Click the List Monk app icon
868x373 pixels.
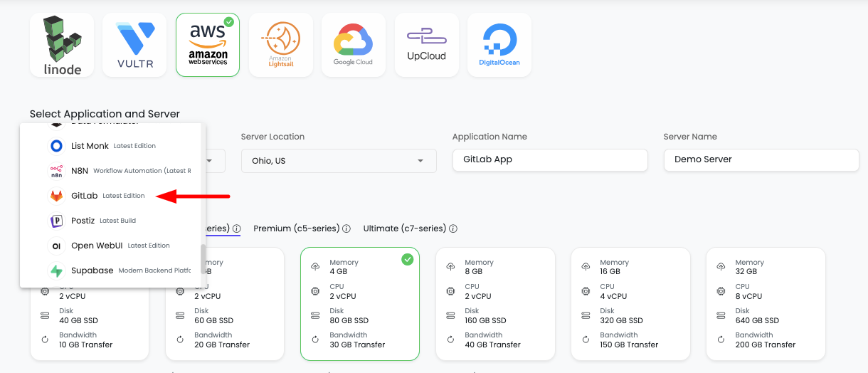pos(56,146)
